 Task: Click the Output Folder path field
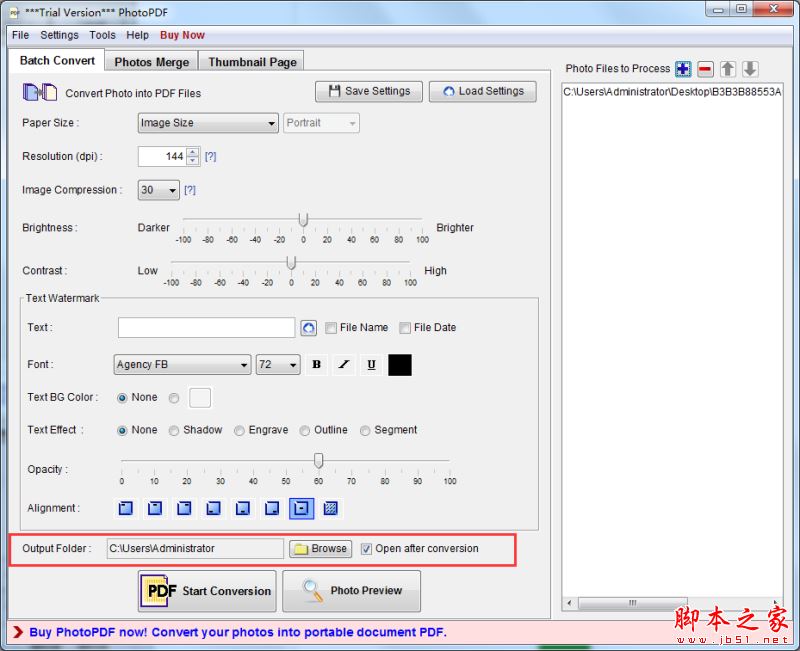195,548
